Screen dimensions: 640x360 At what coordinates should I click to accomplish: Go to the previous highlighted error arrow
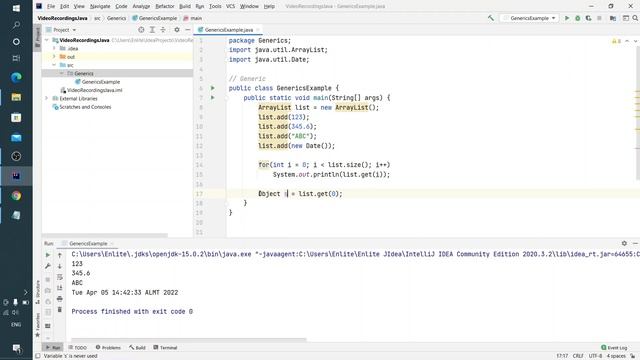click(627, 41)
